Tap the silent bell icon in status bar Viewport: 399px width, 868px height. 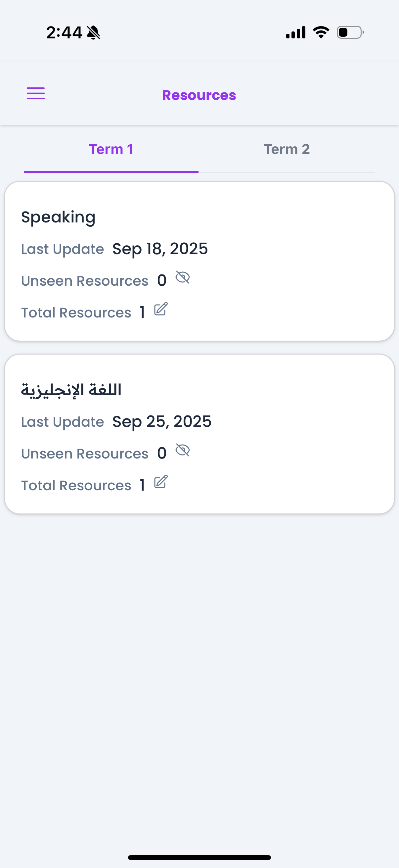point(93,33)
